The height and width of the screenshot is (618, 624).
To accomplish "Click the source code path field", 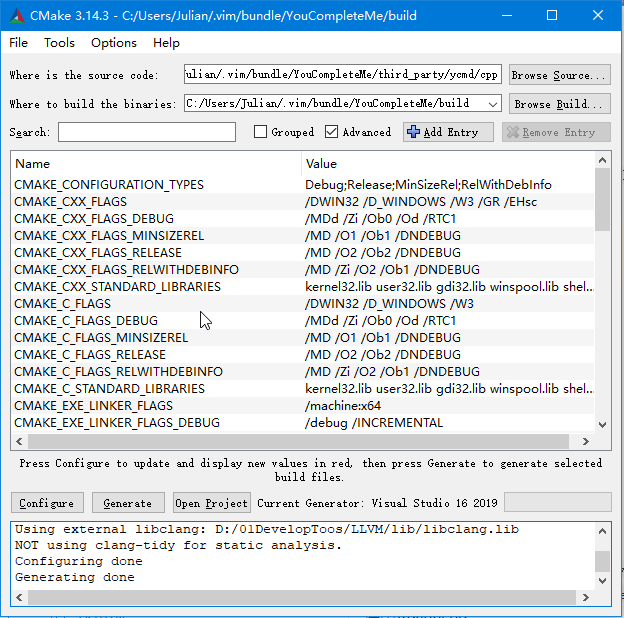I will pos(343,74).
